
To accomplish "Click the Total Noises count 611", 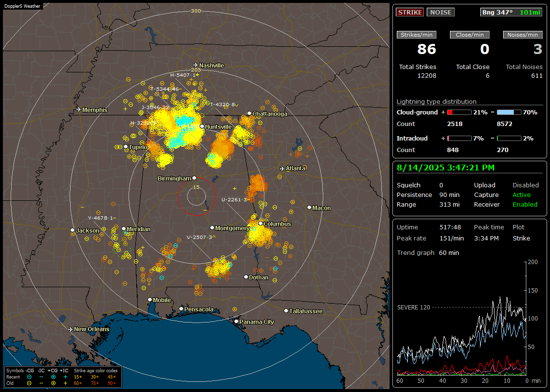I will pos(536,76).
